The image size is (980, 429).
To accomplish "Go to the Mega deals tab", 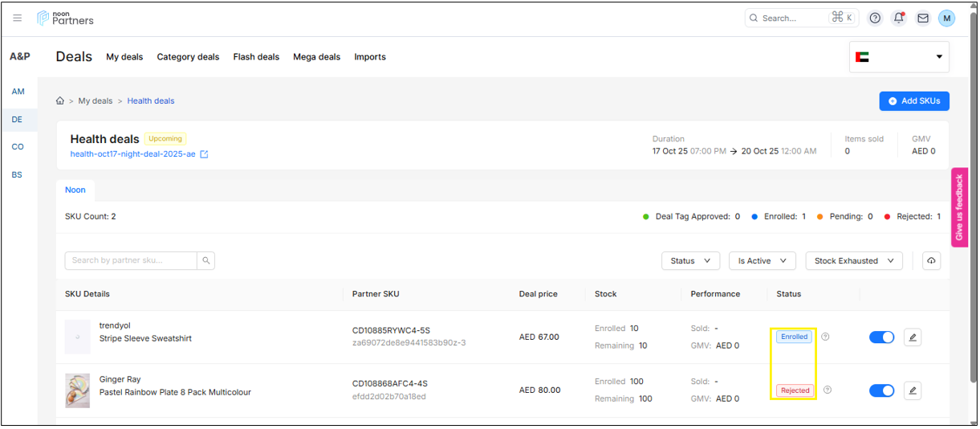I will coord(316,57).
